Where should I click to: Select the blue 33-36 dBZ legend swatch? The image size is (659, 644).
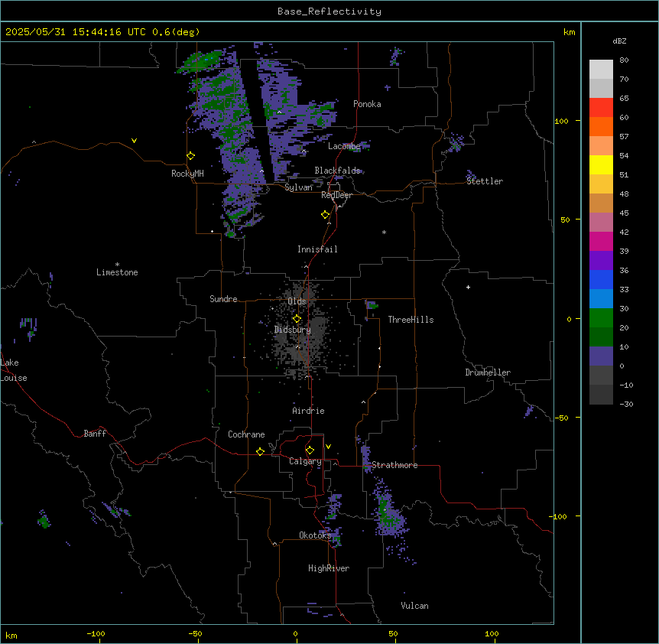point(601,279)
